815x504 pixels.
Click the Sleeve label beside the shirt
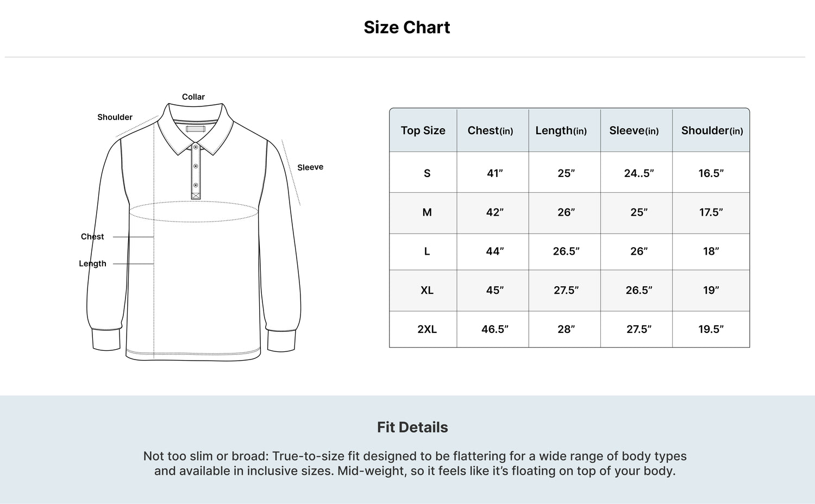[310, 167]
